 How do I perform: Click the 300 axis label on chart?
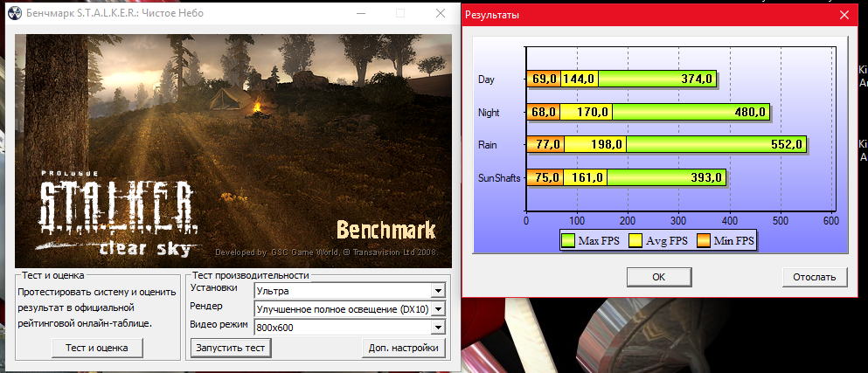679,220
